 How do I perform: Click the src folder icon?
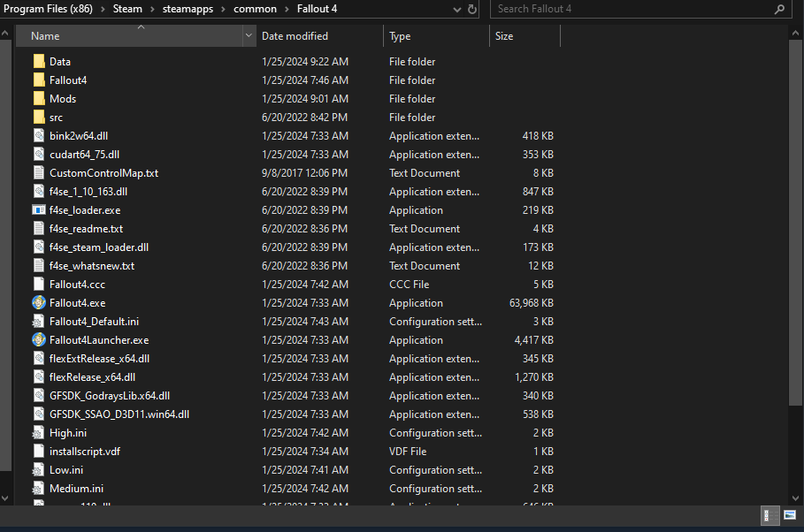pyautogui.click(x=39, y=117)
